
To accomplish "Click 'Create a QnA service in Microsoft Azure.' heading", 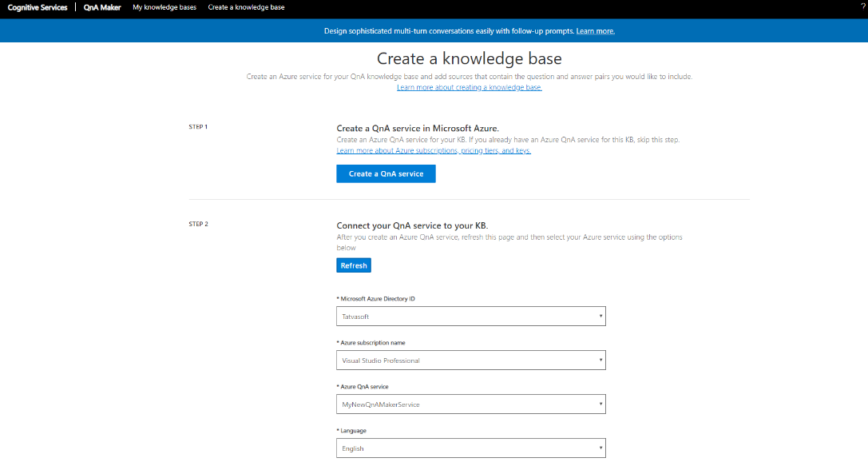I will tap(418, 128).
